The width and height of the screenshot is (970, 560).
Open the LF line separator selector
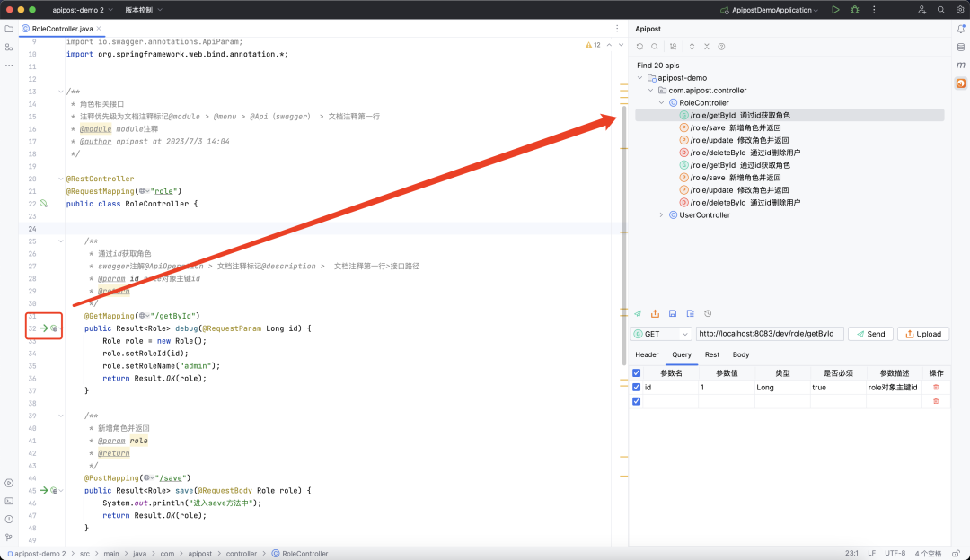tap(871, 553)
